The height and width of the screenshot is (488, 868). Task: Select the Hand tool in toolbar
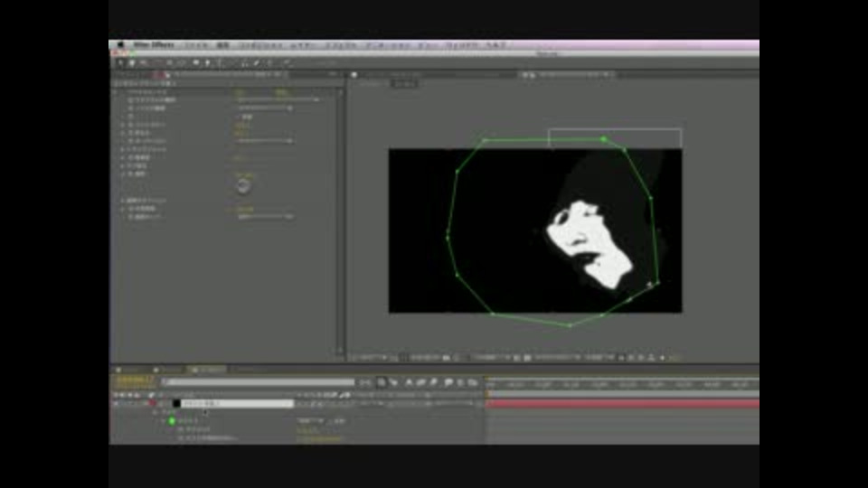[131, 62]
